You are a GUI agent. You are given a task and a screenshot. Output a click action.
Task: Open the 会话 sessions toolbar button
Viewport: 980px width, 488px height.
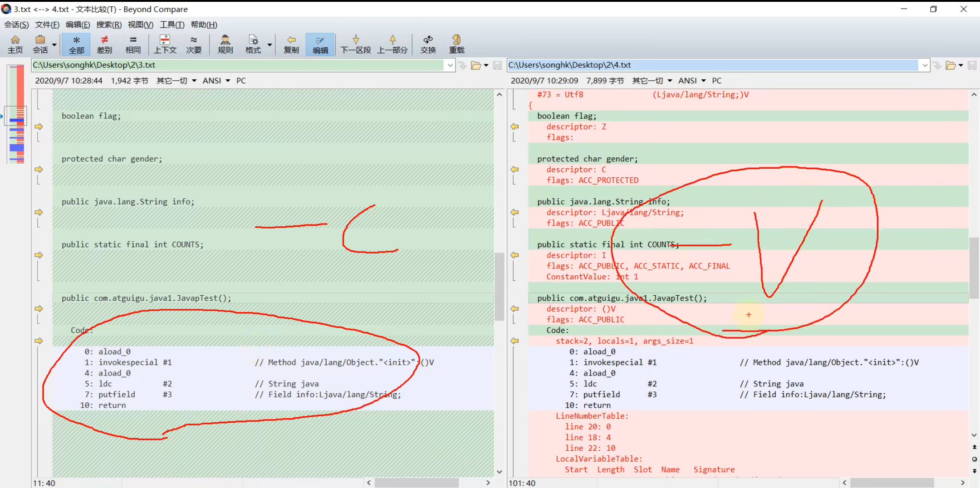40,44
